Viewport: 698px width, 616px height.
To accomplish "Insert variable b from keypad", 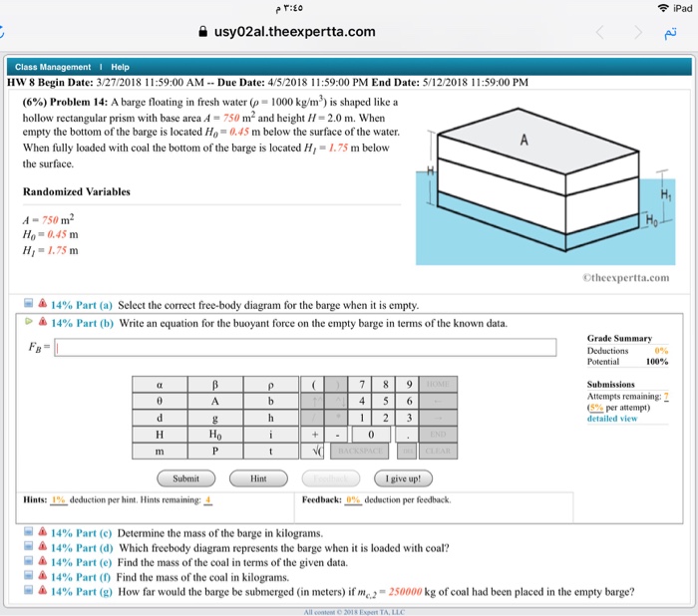I will 270,401.
